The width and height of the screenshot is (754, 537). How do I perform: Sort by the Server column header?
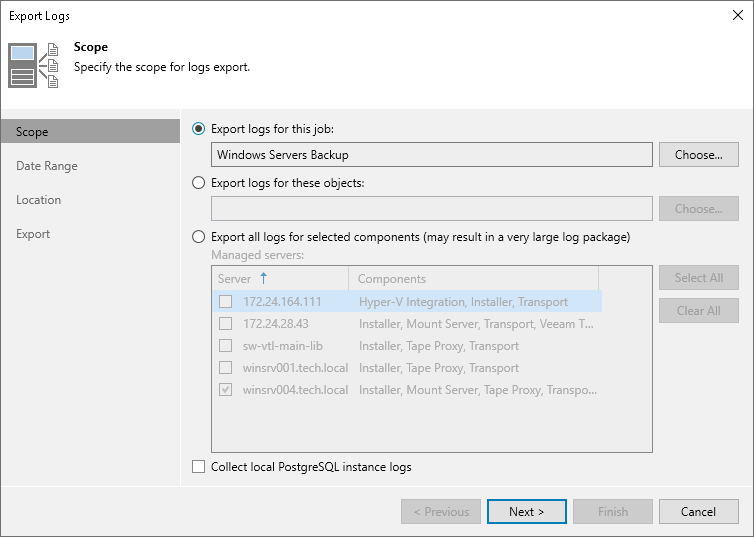[x=280, y=278]
